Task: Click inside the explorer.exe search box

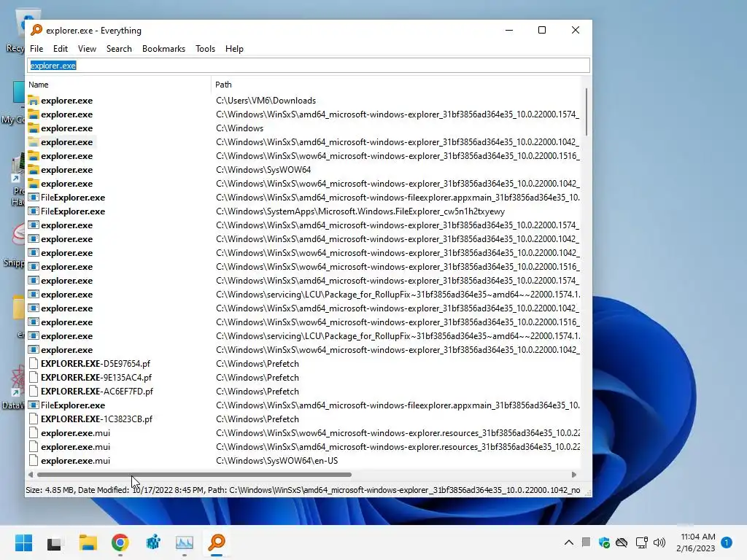Action: [x=309, y=65]
